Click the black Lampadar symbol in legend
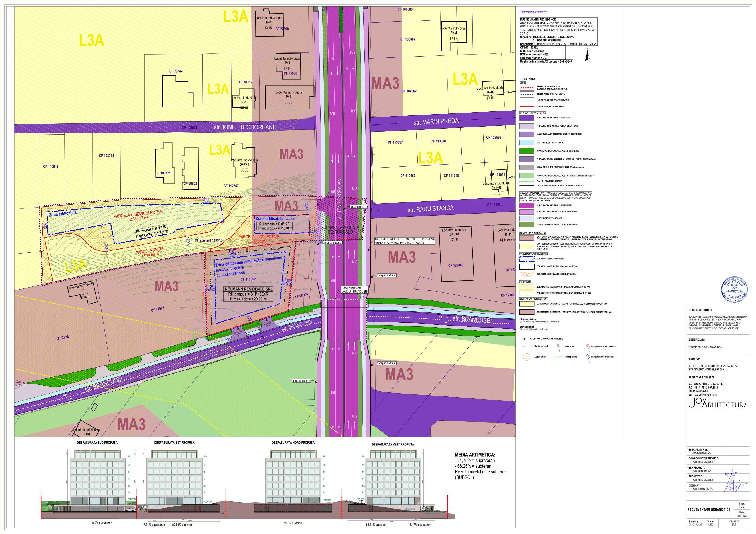Viewport: 756px width, 534px height. pyautogui.click(x=558, y=346)
